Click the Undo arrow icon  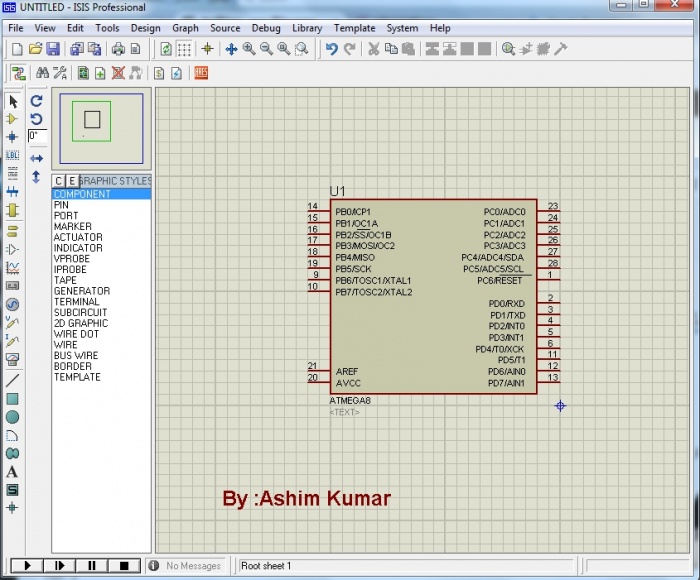click(331, 49)
